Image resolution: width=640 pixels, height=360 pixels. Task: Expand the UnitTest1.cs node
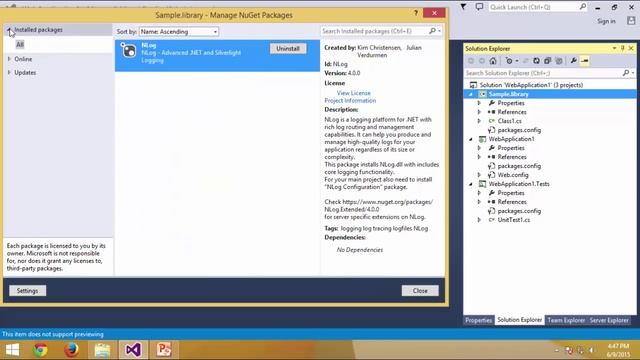click(x=479, y=220)
